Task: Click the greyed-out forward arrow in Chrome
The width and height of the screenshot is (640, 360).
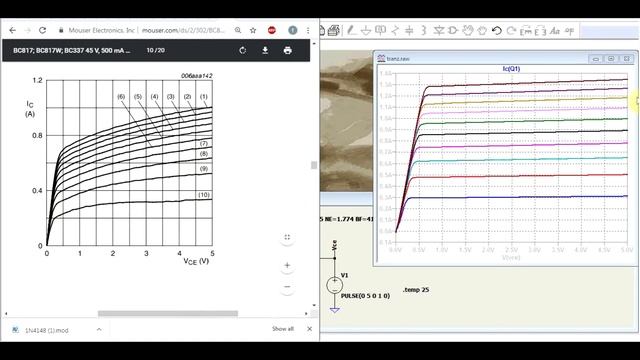Action: pos(27,30)
